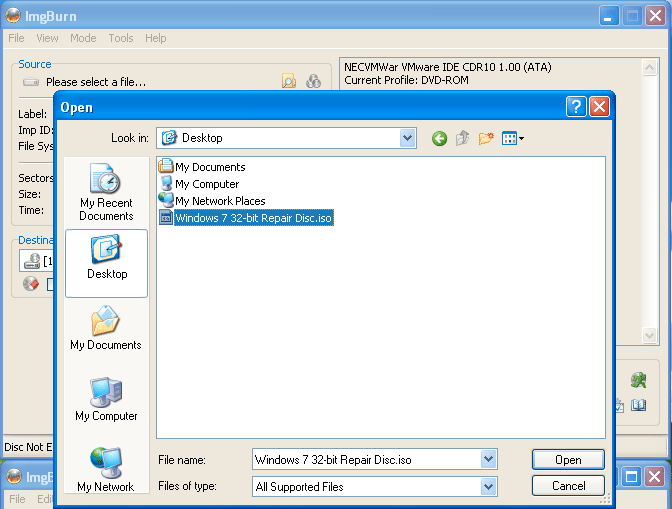This screenshot has height=509, width=672.
Task: Select Desktop in the places bar
Action: [106, 263]
